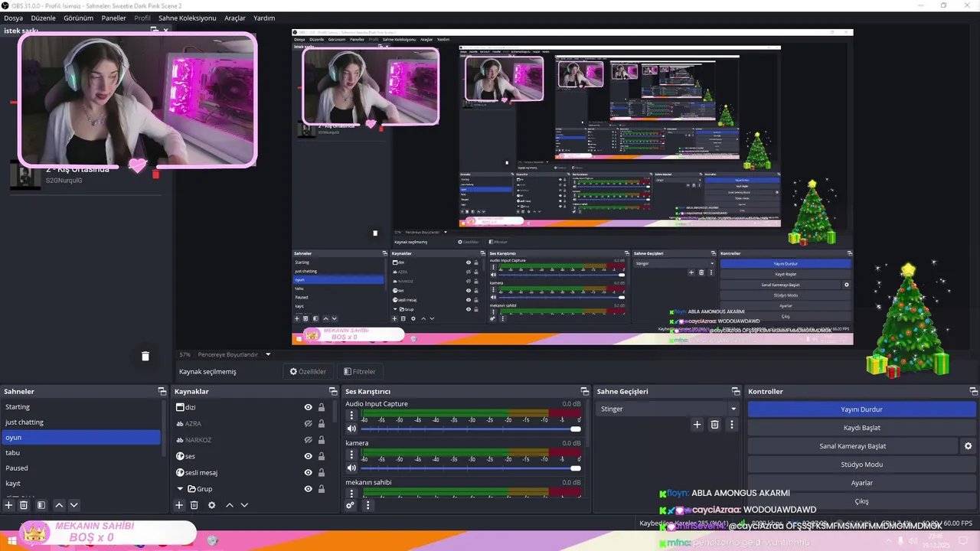Show the AZRA source
This screenshot has width=980, height=551.
click(308, 424)
